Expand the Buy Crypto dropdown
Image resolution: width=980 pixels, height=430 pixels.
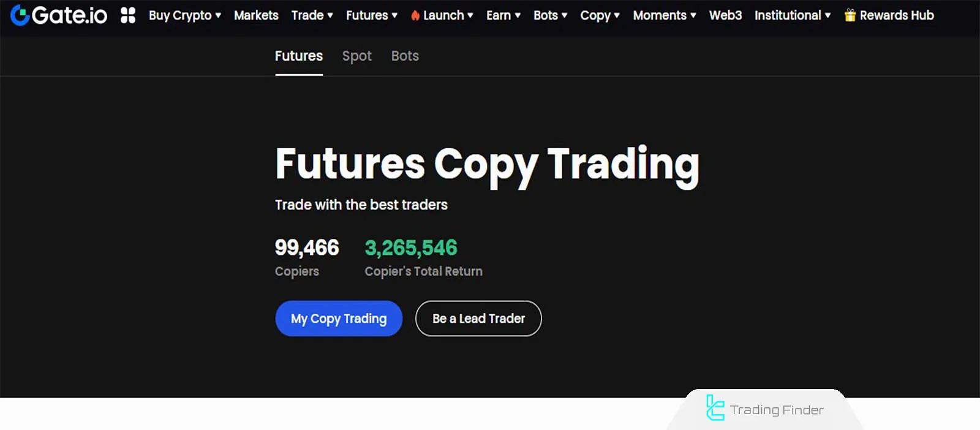[x=181, y=15]
